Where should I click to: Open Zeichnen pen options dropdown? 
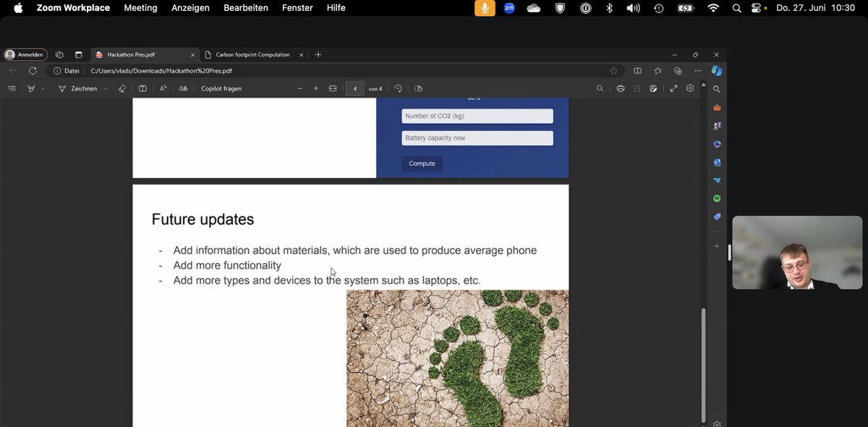click(106, 88)
